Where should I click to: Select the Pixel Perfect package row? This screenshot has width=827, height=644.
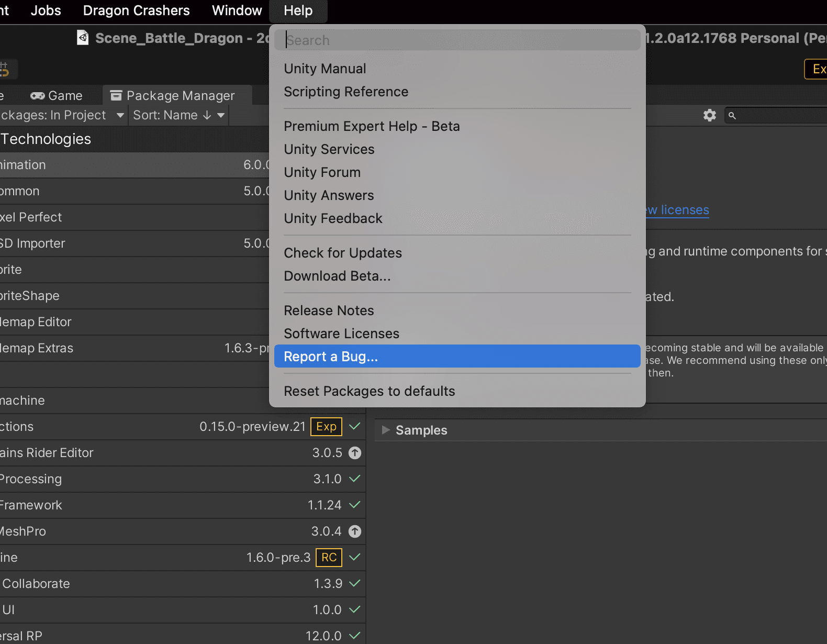pyautogui.click(x=135, y=217)
